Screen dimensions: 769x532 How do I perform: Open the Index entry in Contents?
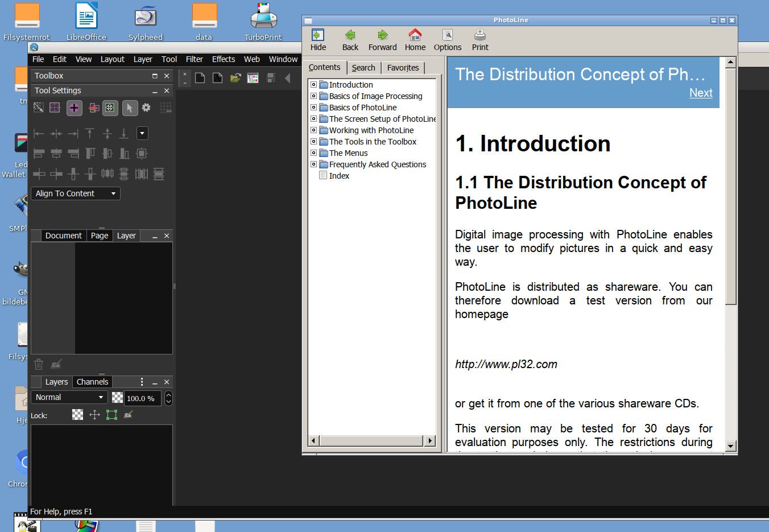click(x=339, y=176)
